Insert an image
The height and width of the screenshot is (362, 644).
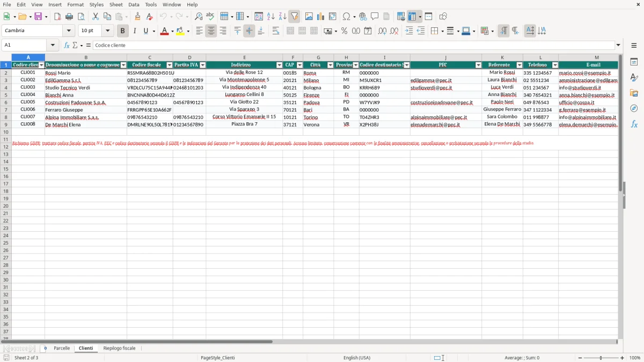(x=309, y=17)
